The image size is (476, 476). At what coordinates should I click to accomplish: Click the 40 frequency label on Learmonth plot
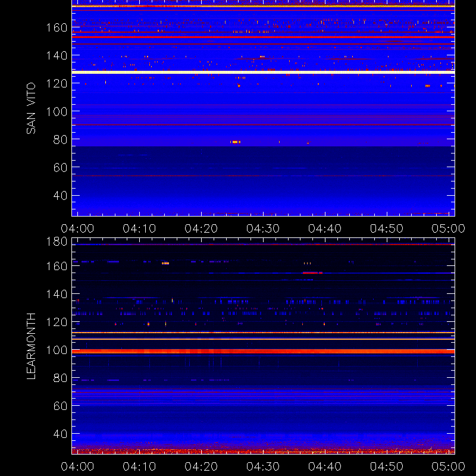coord(60,434)
